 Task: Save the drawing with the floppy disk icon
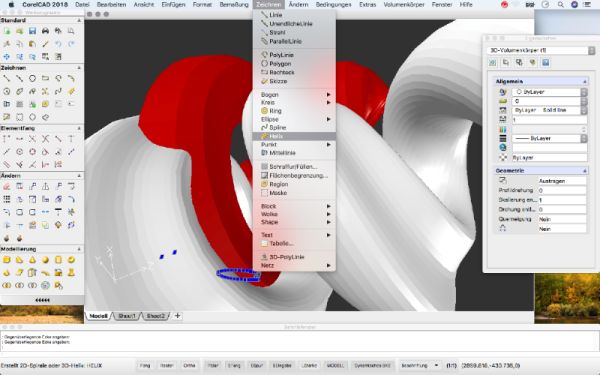(32, 31)
